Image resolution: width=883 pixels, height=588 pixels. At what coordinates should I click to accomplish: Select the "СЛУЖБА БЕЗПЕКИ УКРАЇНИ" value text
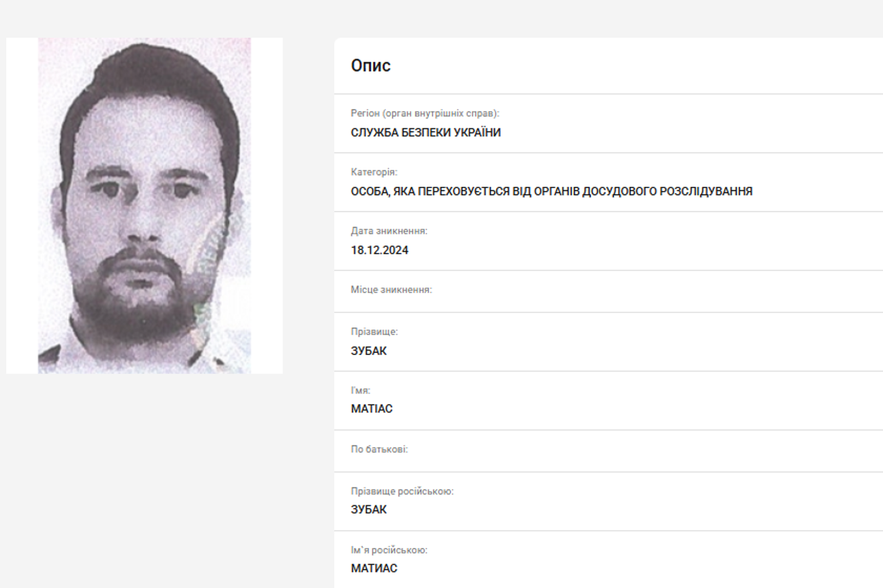pos(426,133)
